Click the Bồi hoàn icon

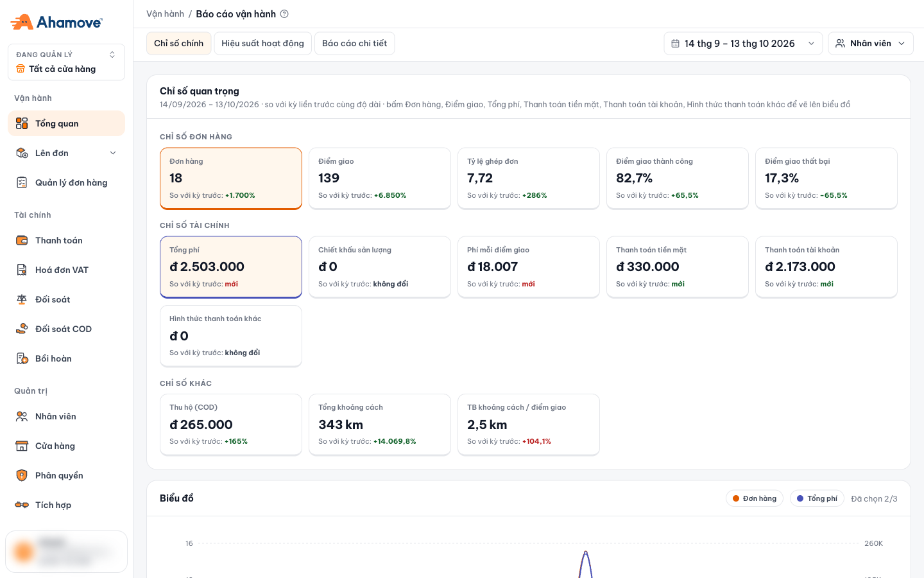coord(22,358)
